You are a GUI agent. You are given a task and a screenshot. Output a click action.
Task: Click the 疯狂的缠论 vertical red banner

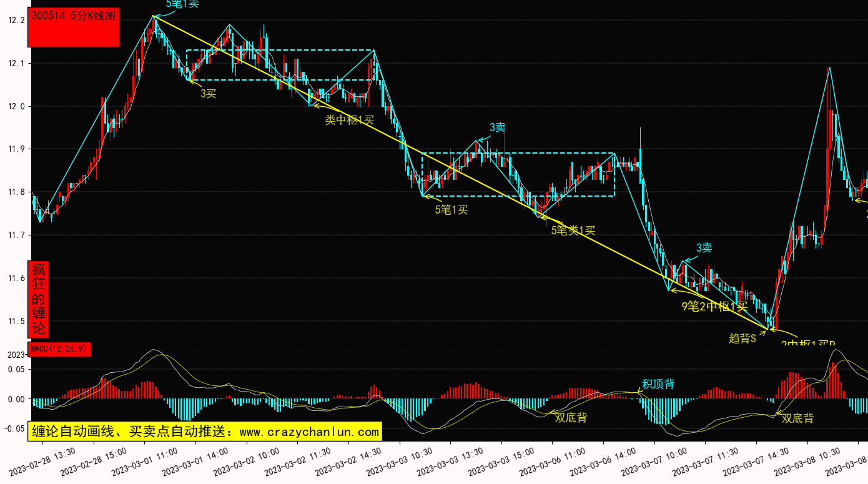[x=39, y=299]
